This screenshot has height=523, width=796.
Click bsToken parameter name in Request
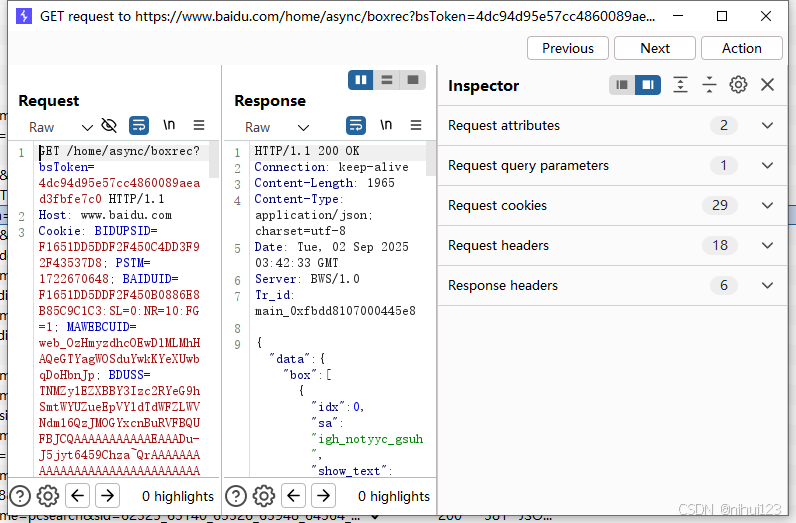click(63, 167)
